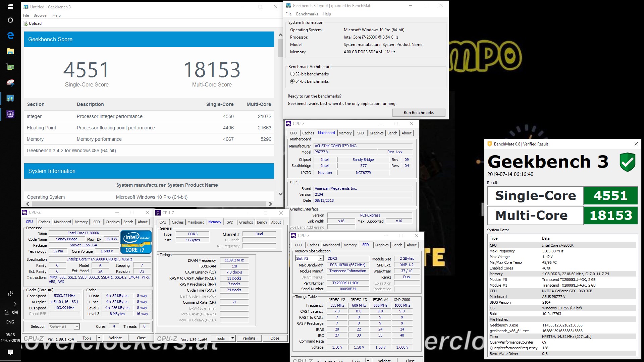This screenshot has height=362, width=644.
Task: Click the DRAM Frequency 1109.2 MHz value
Action: click(234, 260)
